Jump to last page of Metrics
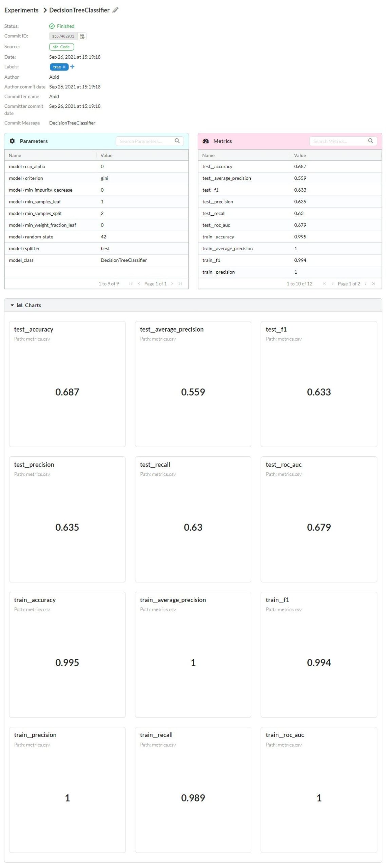This screenshot has height=868, width=388. click(373, 284)
